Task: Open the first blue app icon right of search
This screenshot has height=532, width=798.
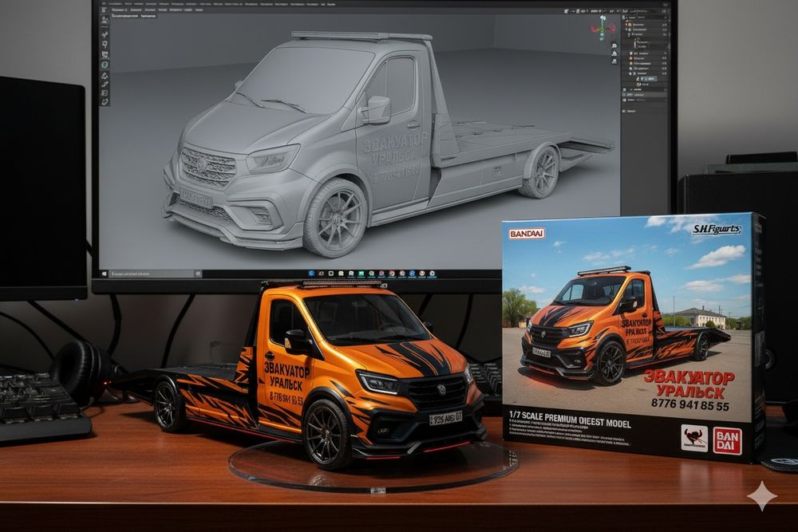Action: click(x=311, y=274)
